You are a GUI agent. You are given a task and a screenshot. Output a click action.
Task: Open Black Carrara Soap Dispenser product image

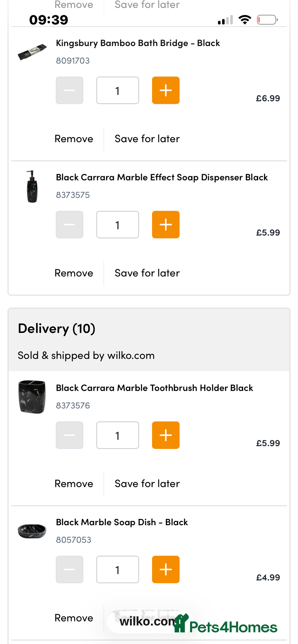(x=32, y=187)
